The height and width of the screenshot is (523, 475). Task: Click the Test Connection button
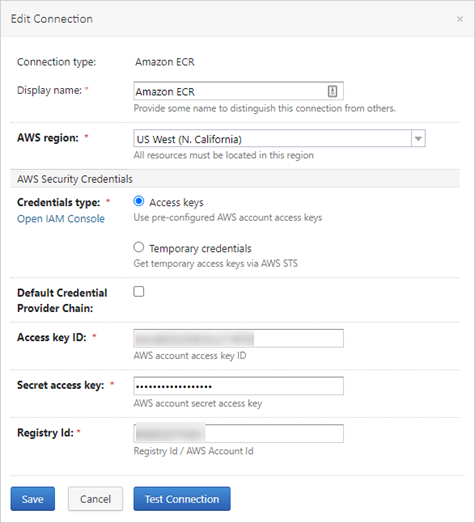coord(182,499)
